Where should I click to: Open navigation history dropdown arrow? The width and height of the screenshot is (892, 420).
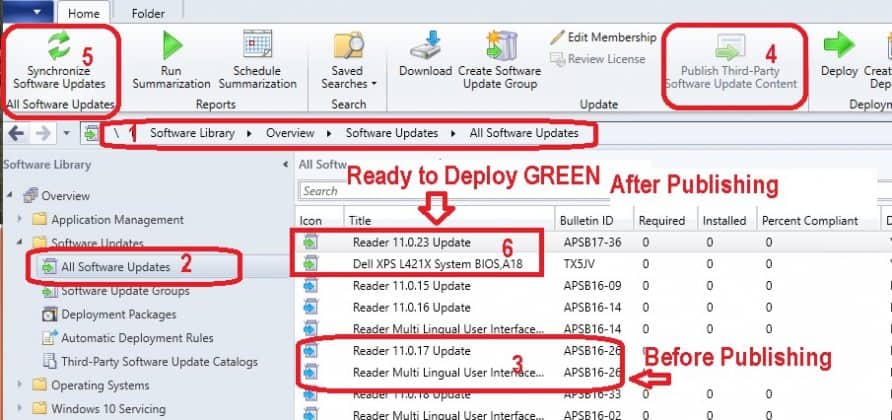(67, 134)
